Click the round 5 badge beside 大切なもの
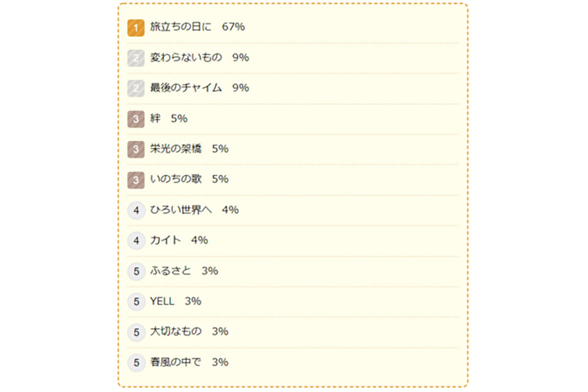Screen dimensions: 588x392 pyautogui.click(x=136, y=332)
